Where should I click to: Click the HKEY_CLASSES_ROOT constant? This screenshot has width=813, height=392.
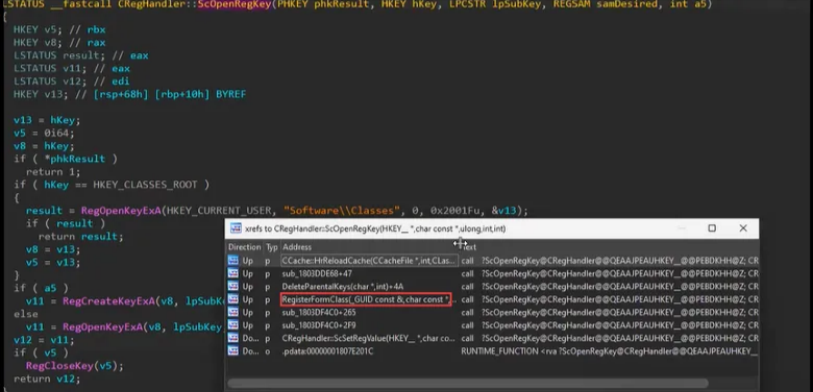145,185
